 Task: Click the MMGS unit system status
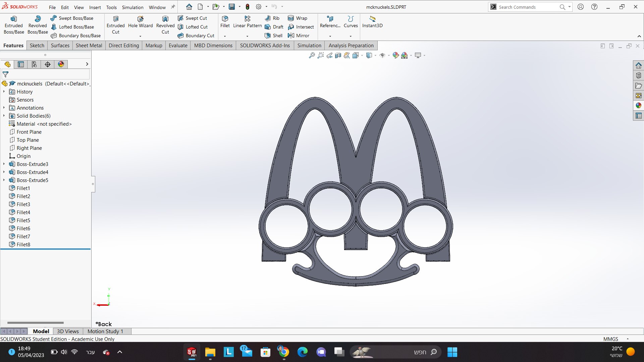pos(610,339)
